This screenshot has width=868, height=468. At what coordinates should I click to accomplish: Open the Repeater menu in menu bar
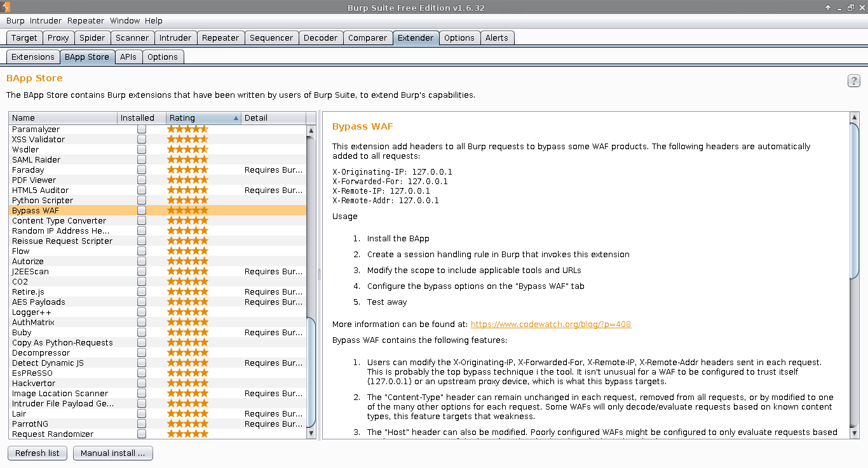[x=86, y=21]
